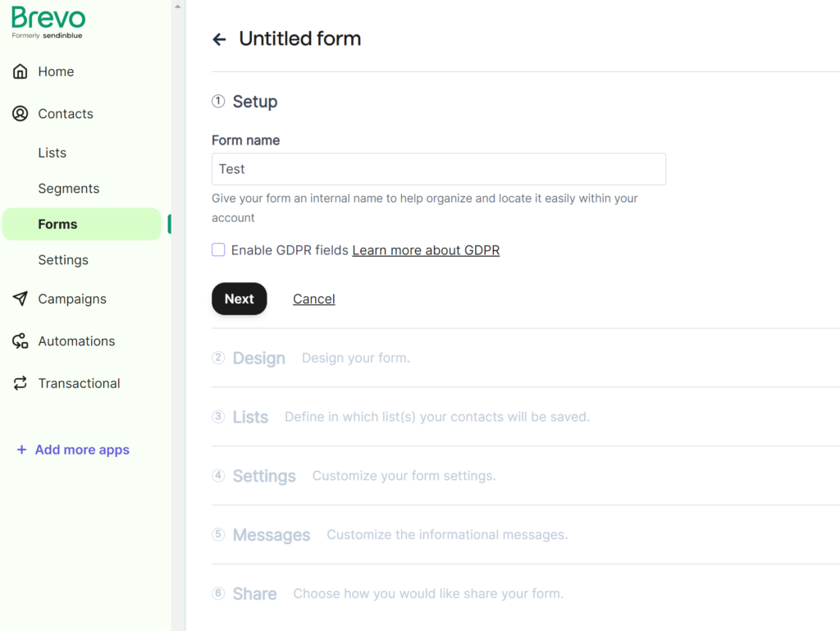Select Lists under Contacts
Image resolution: width=840 pixels, height=631 pixels.
pyautogui.click(x=52, y=153)
